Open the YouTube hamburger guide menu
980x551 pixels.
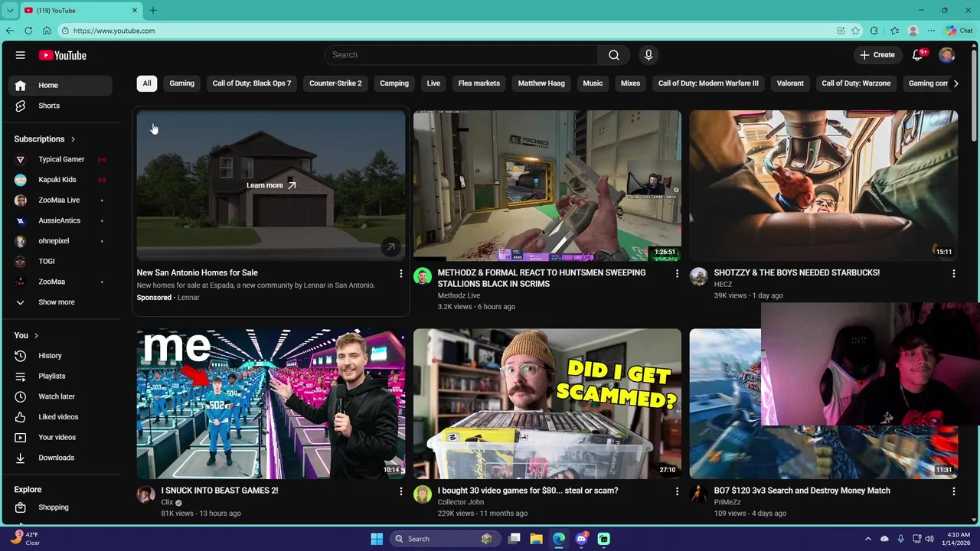(x=21, y=55)
